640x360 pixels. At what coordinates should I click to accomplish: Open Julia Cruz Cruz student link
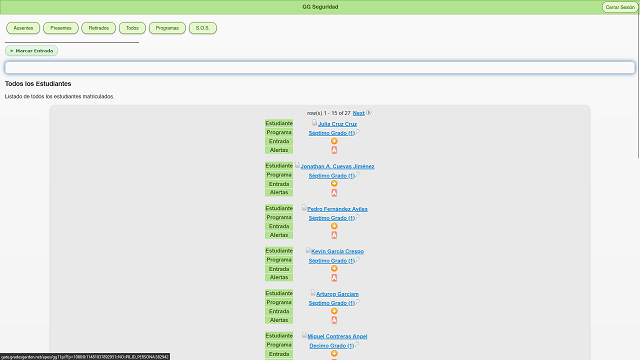pos(338,124)
